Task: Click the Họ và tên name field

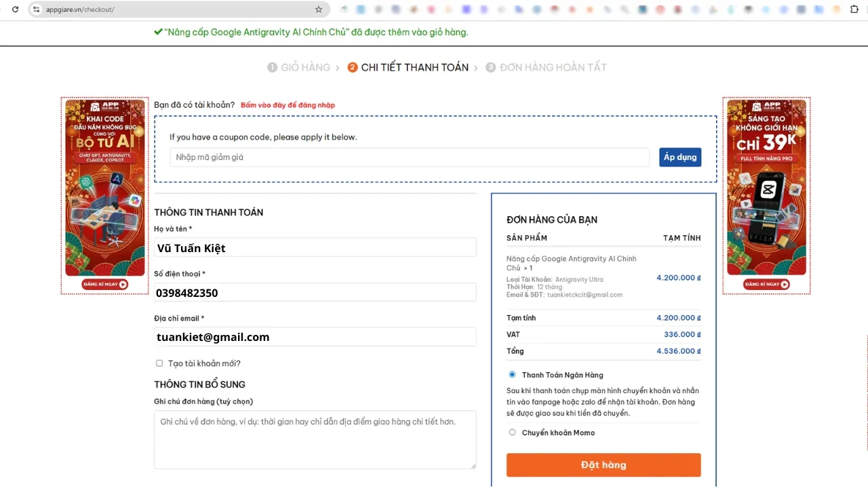Action: [315, 248]
